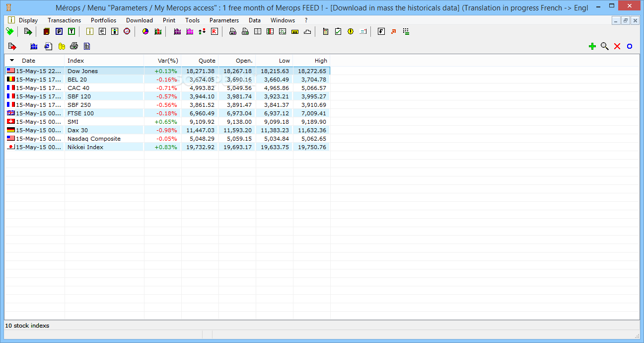Open the Print menu

click(x=169, y=20)
